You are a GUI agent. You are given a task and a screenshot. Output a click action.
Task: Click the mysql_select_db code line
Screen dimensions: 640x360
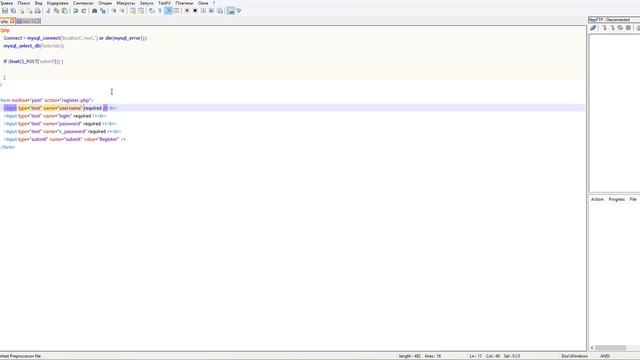[33, 46]
